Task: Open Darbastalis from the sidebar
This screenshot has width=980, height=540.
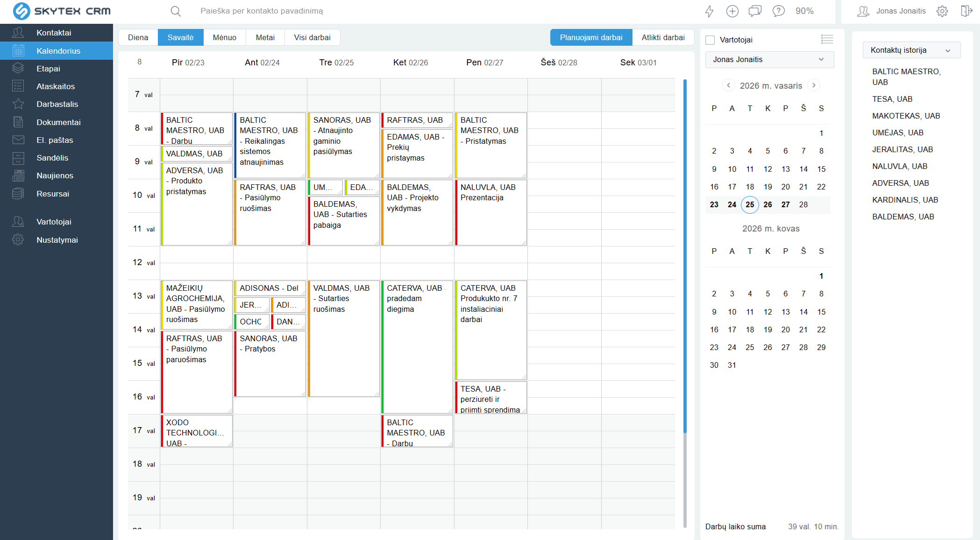Action: (57, 104)
